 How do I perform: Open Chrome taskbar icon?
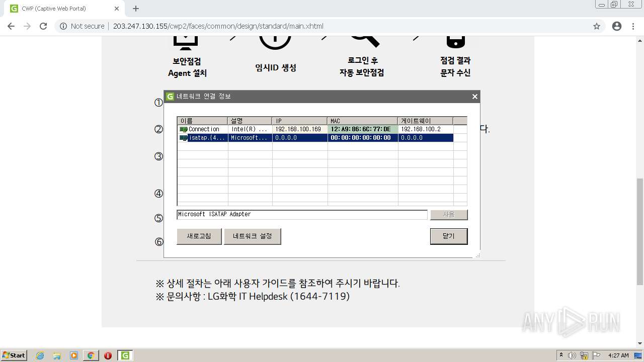coord(91,355)
